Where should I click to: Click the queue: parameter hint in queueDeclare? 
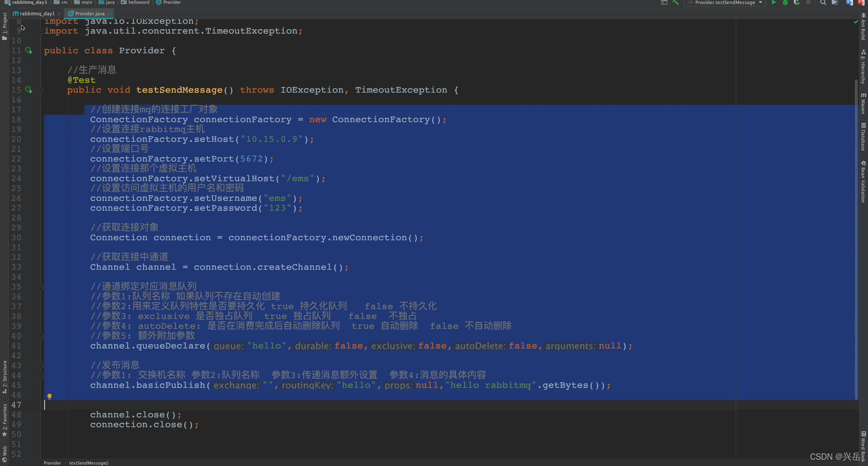coord(228,346)
